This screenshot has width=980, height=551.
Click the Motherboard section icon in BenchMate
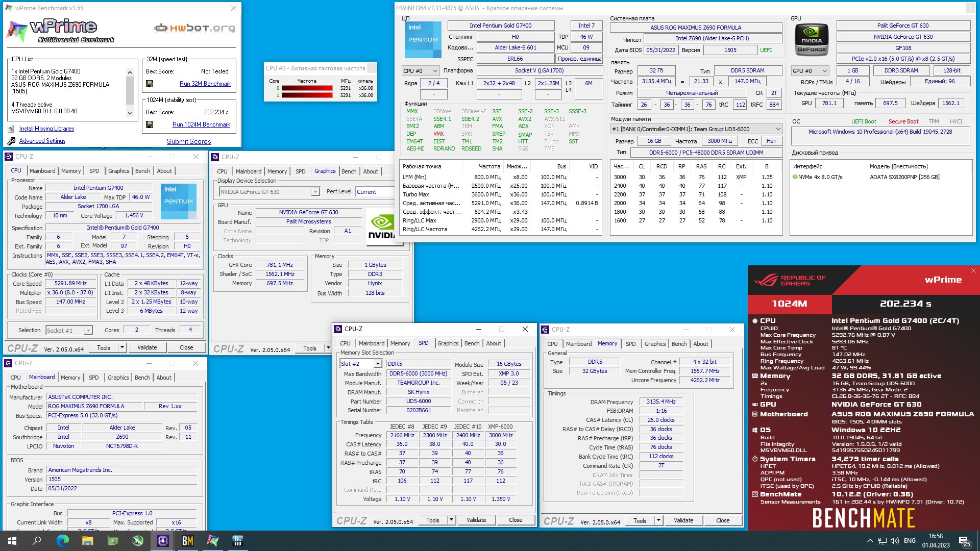click(x=755, y=414)
